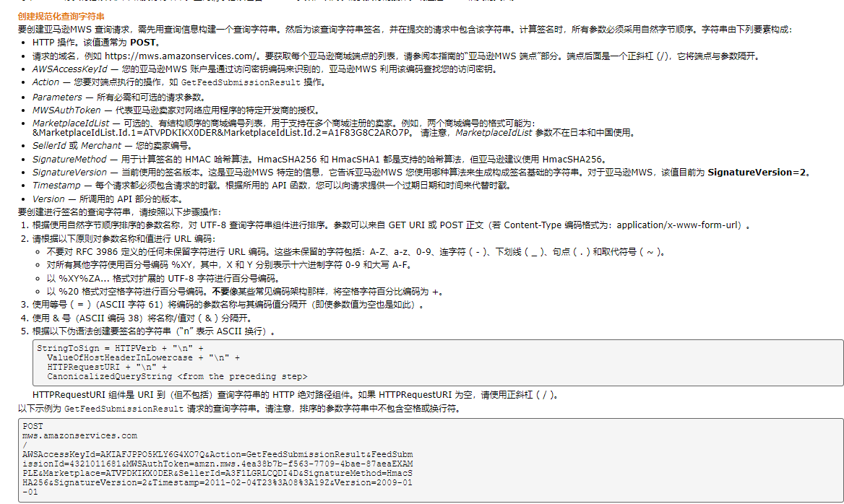Click the italic term "Version" bullet
The height and width of the screenshot is (504, 844).
[48, 199]
